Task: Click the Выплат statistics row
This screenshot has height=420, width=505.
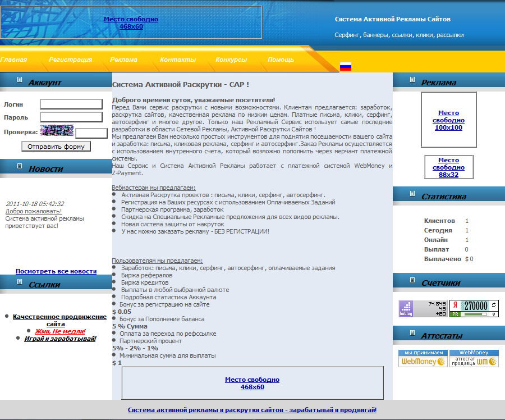Action: (447, 249)
